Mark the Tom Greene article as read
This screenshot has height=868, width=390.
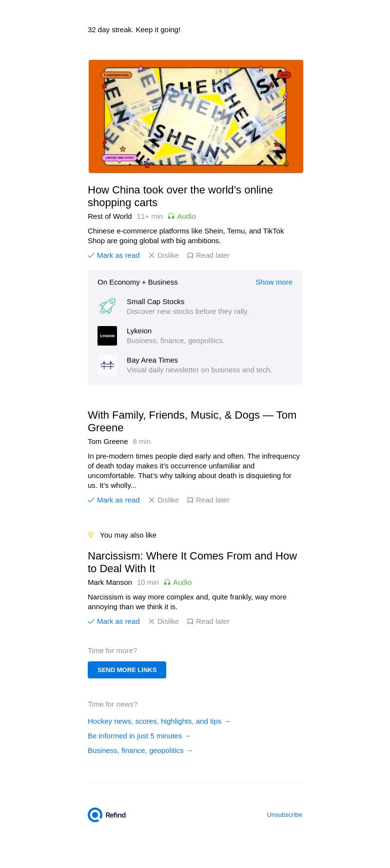114,500
